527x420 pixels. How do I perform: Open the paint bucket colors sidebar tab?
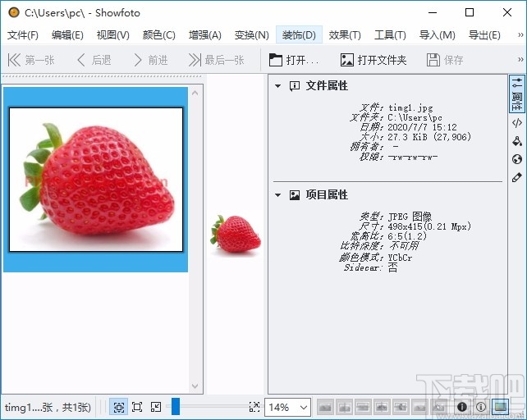tap(517, 141)
